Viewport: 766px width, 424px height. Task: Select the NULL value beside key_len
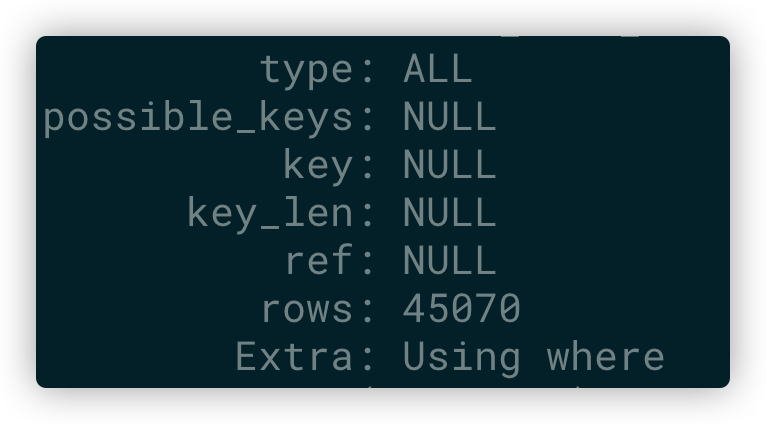(449, 213)
